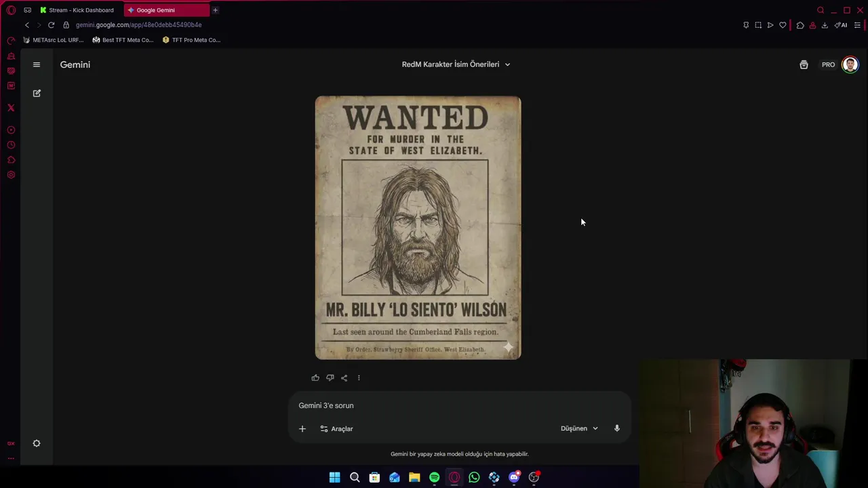868x488 pixels.
Task: Expand the Düşünen model selector
Action: (579, 428)
